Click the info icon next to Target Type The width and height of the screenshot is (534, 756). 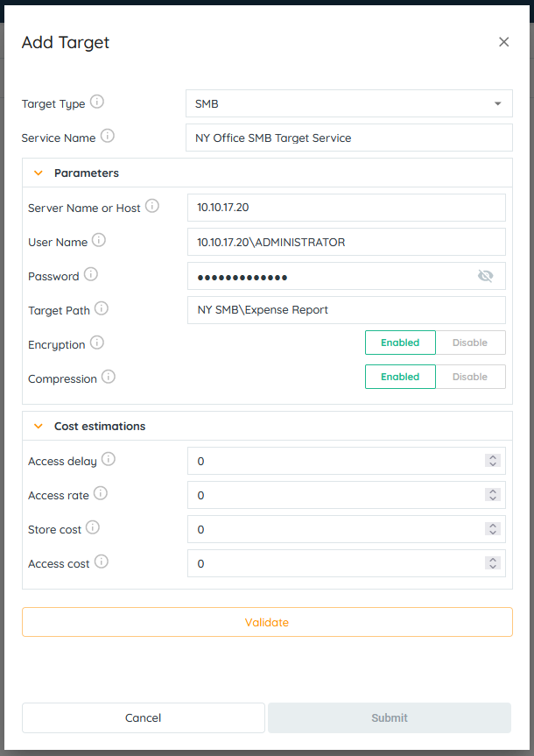click(x=97, y=102)
